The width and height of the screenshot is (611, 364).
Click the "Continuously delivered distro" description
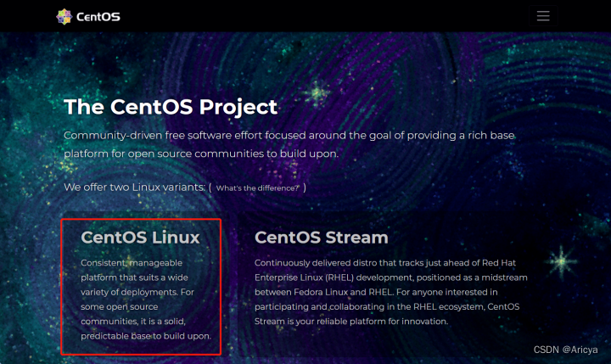pyautogui.click(x=391, y=292)
